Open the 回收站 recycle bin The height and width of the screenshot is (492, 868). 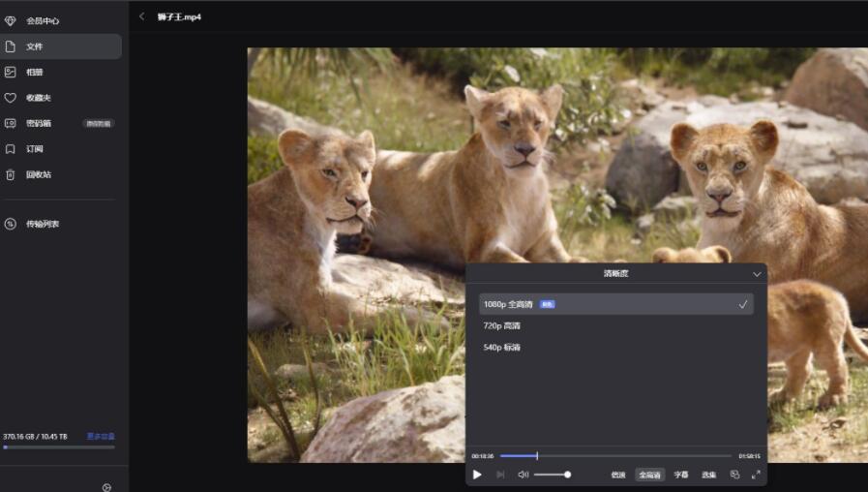coord(39,175)
